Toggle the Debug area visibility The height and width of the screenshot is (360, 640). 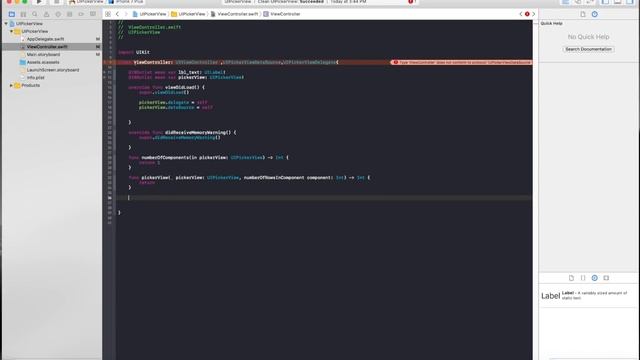[x=618, y=2]
